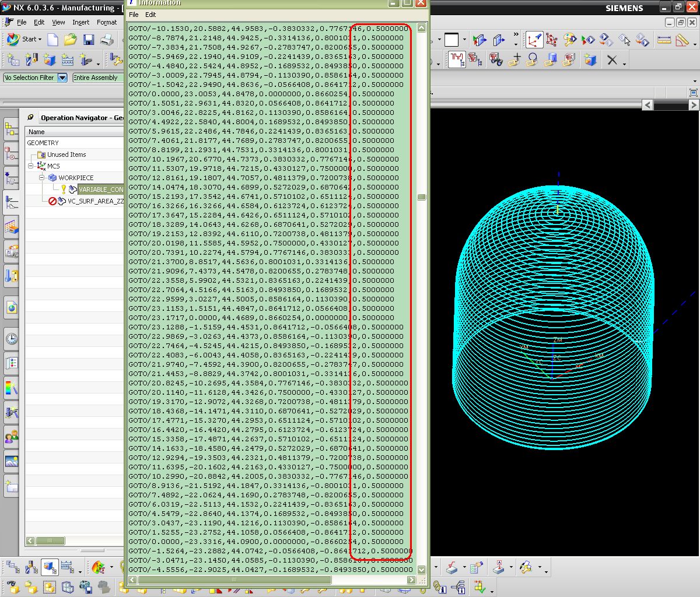
Task: Click the WCS orientation icon
Action: [x=534, y=40]
